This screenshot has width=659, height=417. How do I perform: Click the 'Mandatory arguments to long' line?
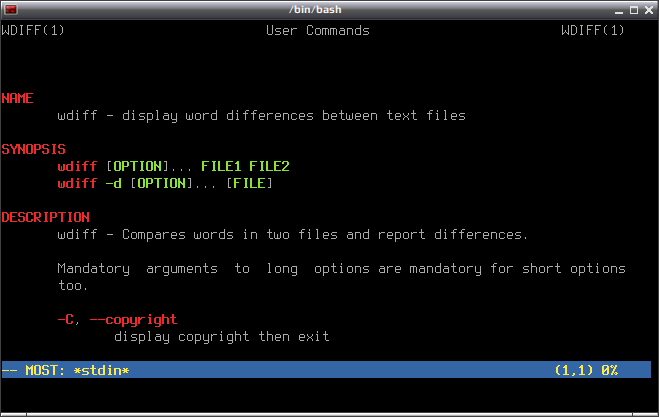[341, 269]
